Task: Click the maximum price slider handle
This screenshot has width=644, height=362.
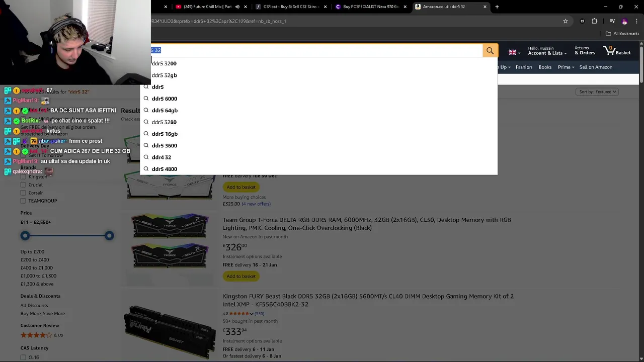Action: pyautogui.click(x=109, y=235)
